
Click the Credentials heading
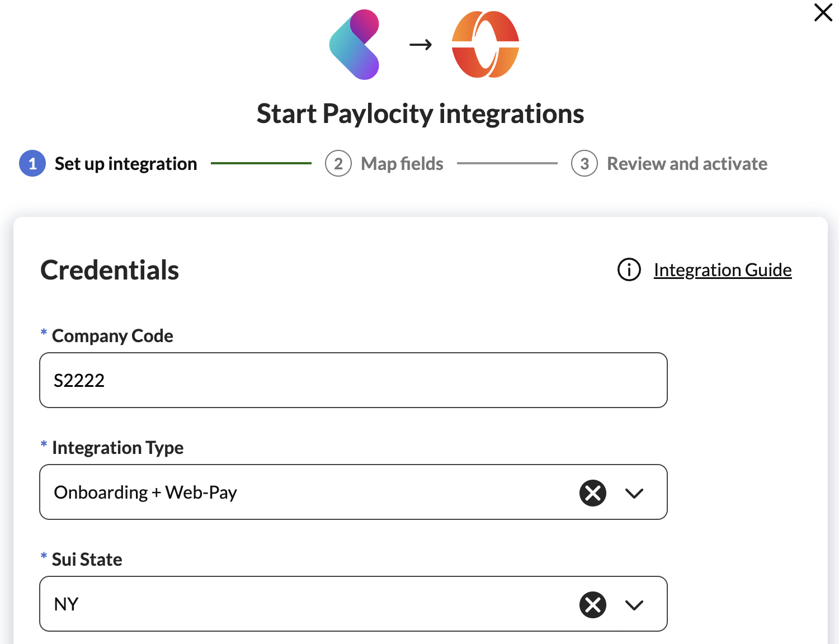pyautogui.click(x=110, y=270)
